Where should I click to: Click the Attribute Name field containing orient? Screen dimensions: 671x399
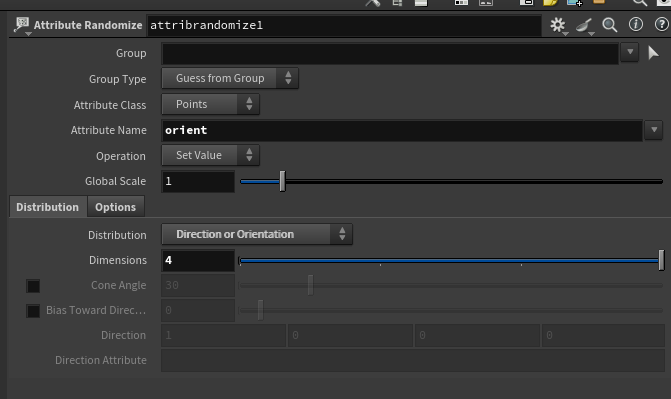click(x=402, y=130)
